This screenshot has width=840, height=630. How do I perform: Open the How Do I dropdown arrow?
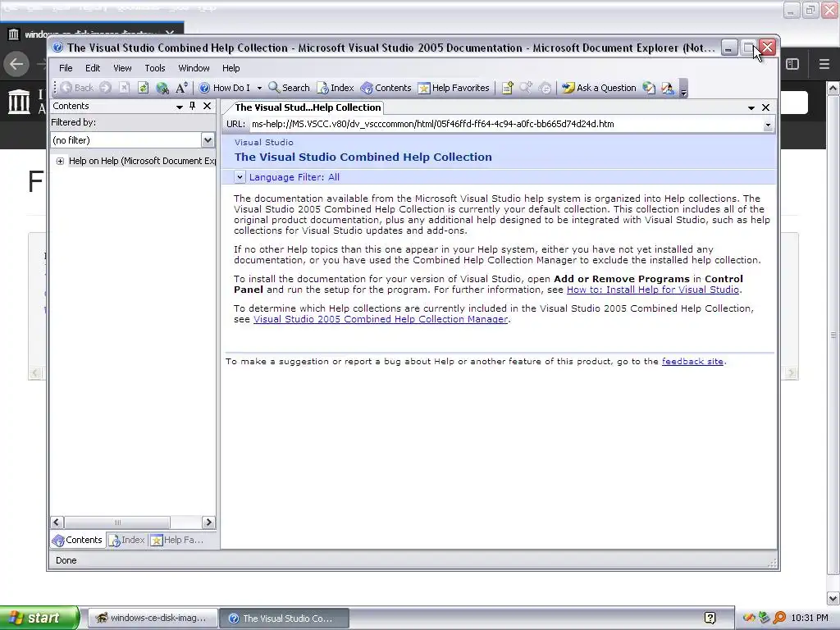click(x=259, y=88)
